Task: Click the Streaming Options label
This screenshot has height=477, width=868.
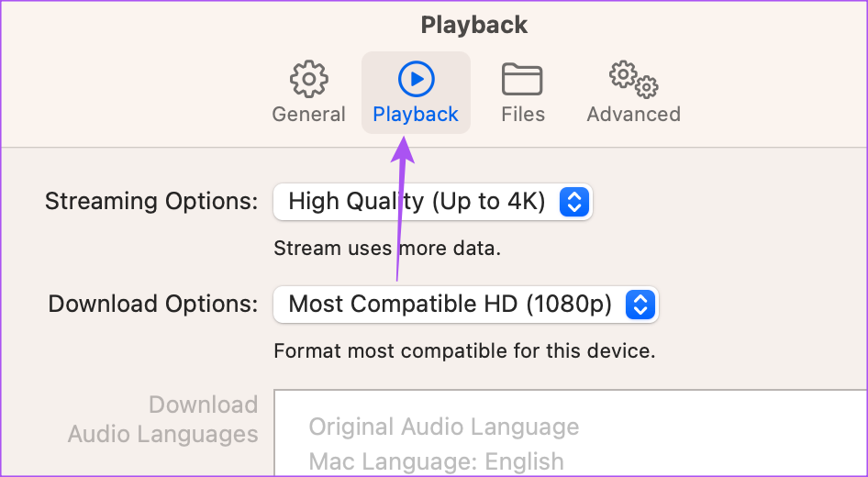Action: (151, 202)
